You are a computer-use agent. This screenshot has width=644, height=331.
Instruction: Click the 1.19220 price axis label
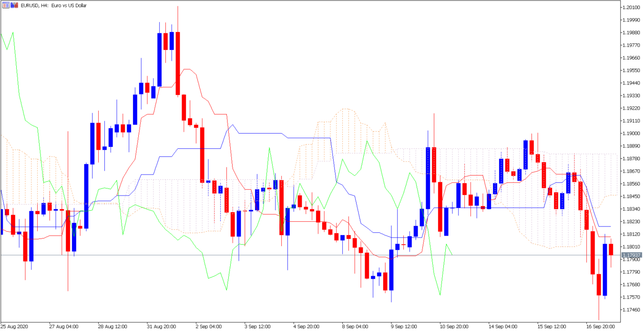[632, 108]
